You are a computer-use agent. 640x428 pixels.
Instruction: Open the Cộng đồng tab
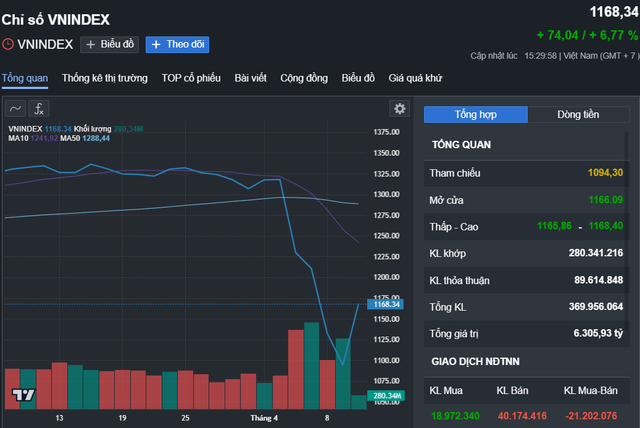tap(304, 78)
